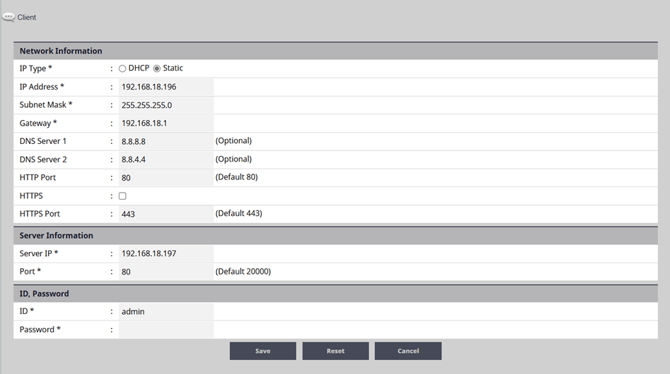The width and height of the screenshot is (670, 374).
Task: Click the Gateway label
Action: [x=38, y=123]
